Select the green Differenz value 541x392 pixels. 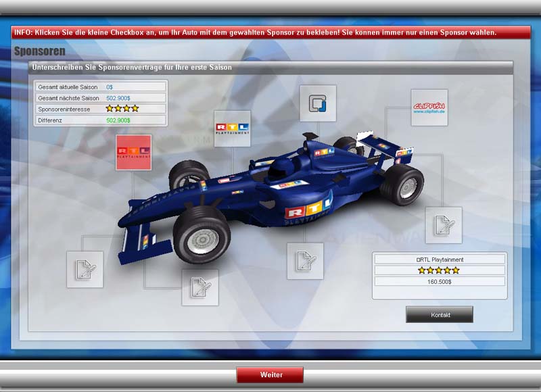point(118,120)
